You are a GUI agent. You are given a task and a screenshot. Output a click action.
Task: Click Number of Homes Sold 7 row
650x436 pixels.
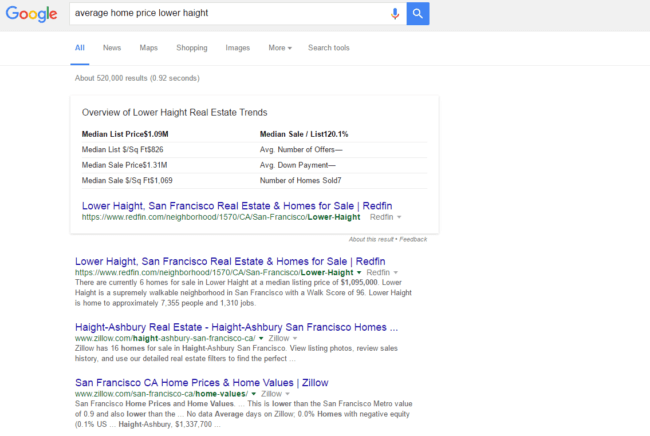coord(301,180)
